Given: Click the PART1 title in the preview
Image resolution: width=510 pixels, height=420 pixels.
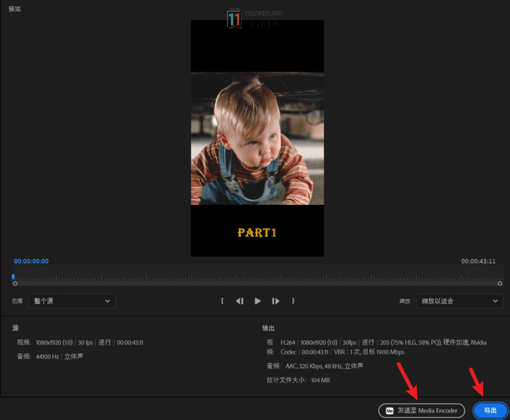Looking at the screenshot, I should coord(257,232).
